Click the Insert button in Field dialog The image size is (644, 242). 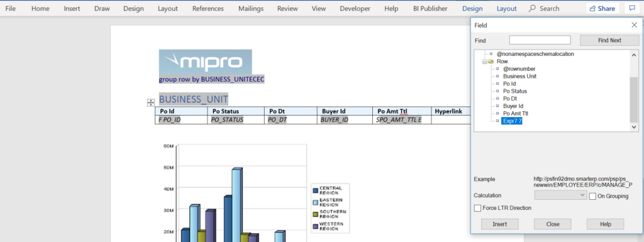point(499,224)
